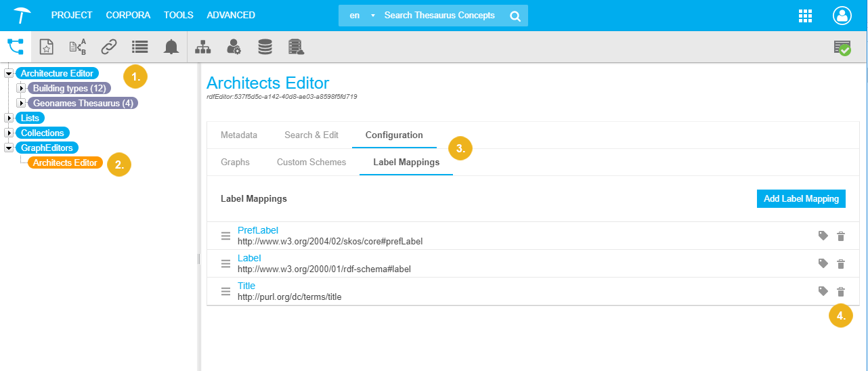Collapse the Architecture Editor tree node
The image size is (868, 371).
[x=9, y=73]
